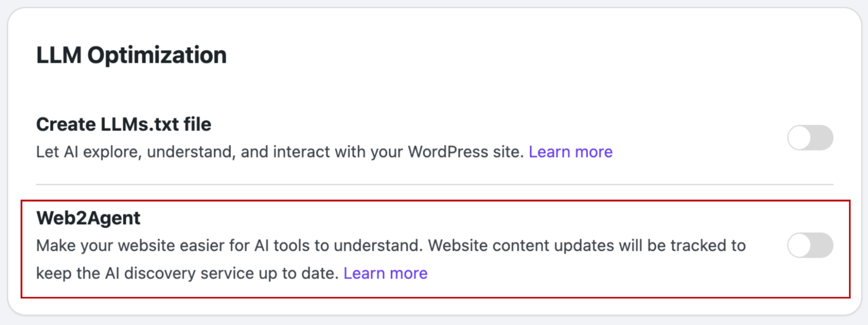The image size is (868, 325).
Task: Click the word 'Optimization' in the heading
Action: pyautogui.click(x=157, y=55)
